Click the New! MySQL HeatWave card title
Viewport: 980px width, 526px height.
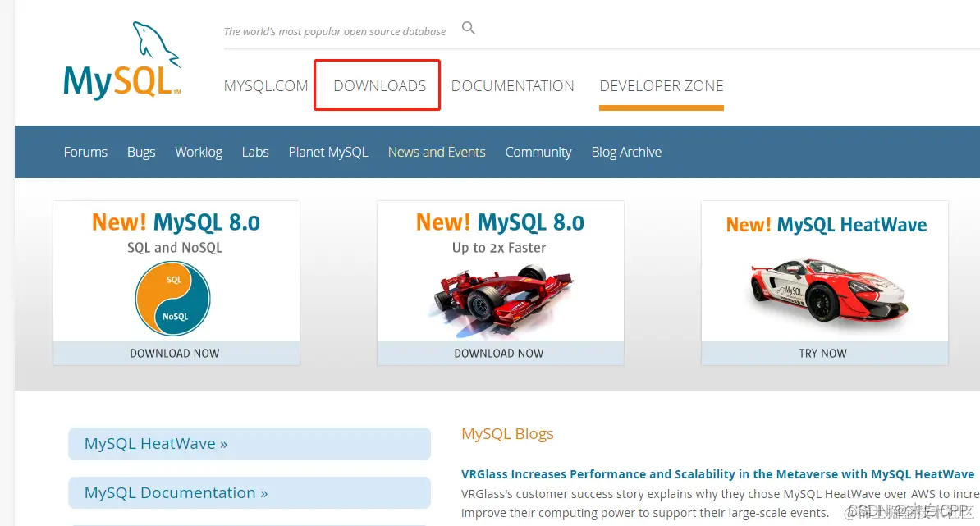tap(827, 225)
